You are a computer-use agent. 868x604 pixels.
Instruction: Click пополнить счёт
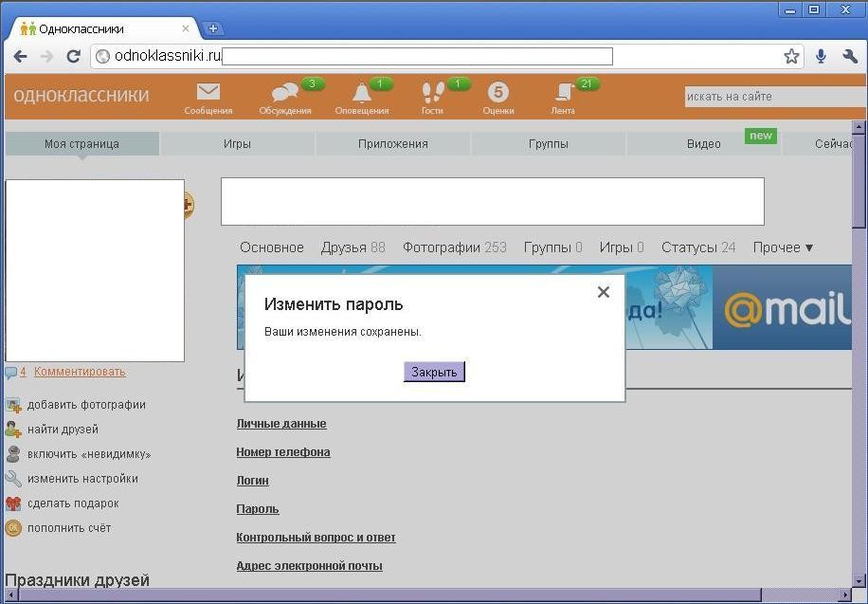(x=69, y=528)
